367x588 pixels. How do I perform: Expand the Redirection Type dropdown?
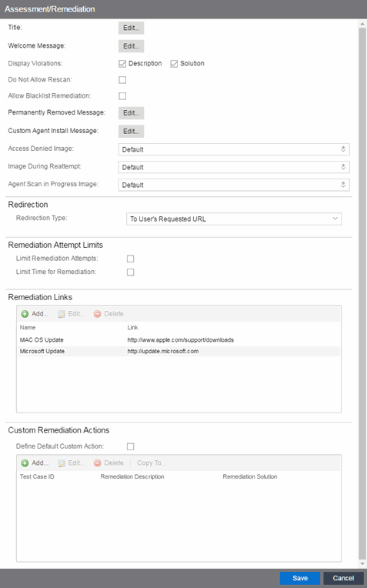(x=234, y=219)
